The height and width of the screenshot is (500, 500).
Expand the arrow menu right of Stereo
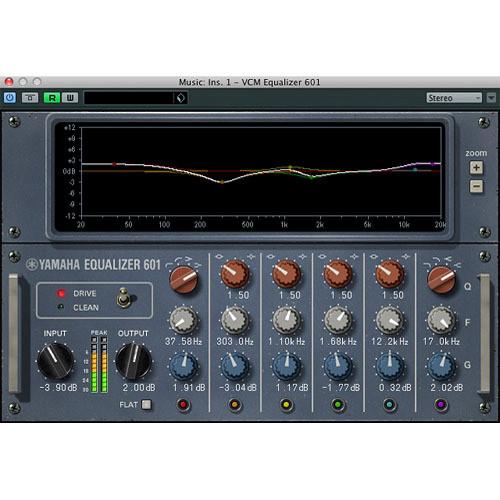pos(491,98)
